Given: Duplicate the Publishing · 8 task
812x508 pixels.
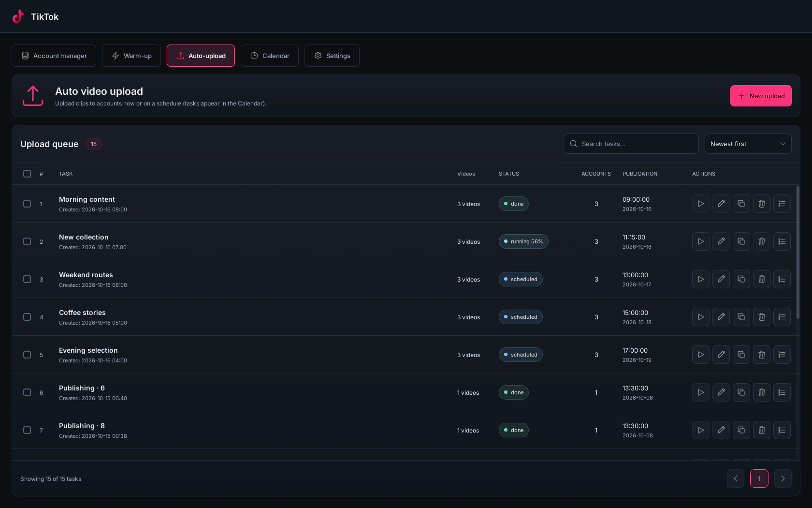Looking at the screenshot, I should 741,430.
